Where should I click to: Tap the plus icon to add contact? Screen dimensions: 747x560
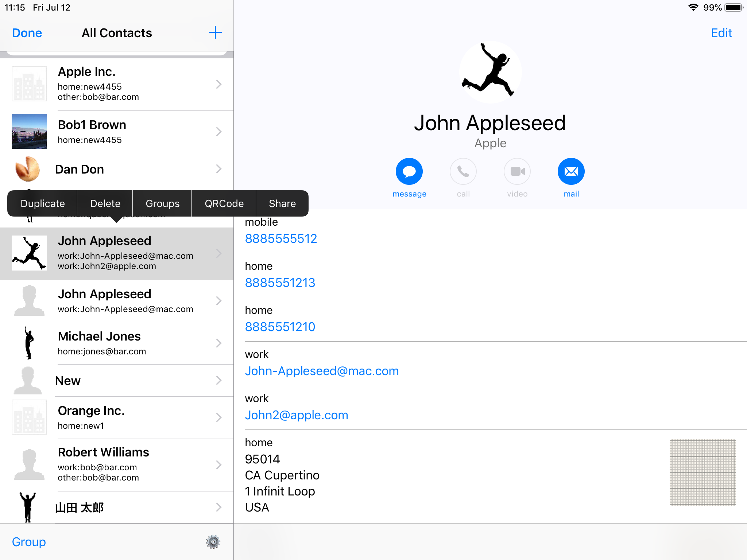coord(215,32)
